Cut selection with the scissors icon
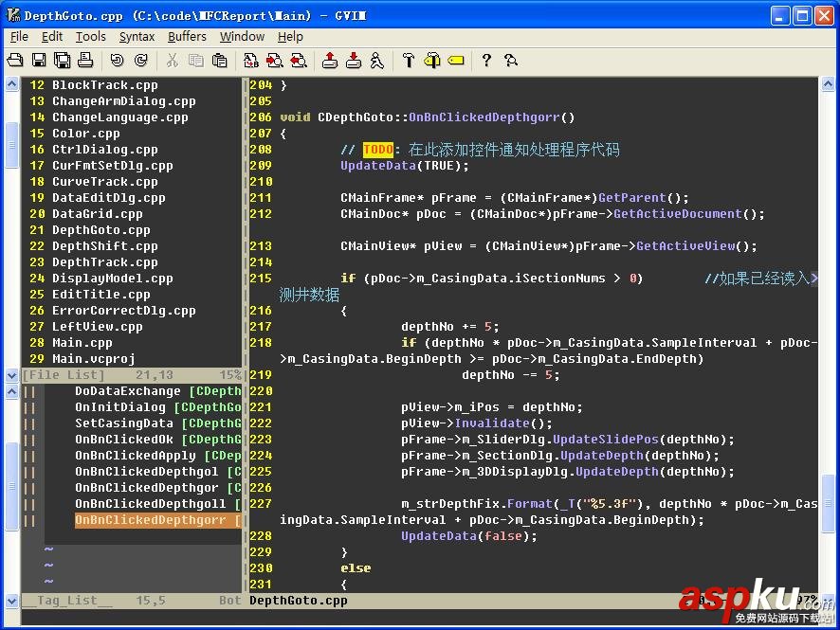Viewport: 840px width, 630px height. click(172, 61)
